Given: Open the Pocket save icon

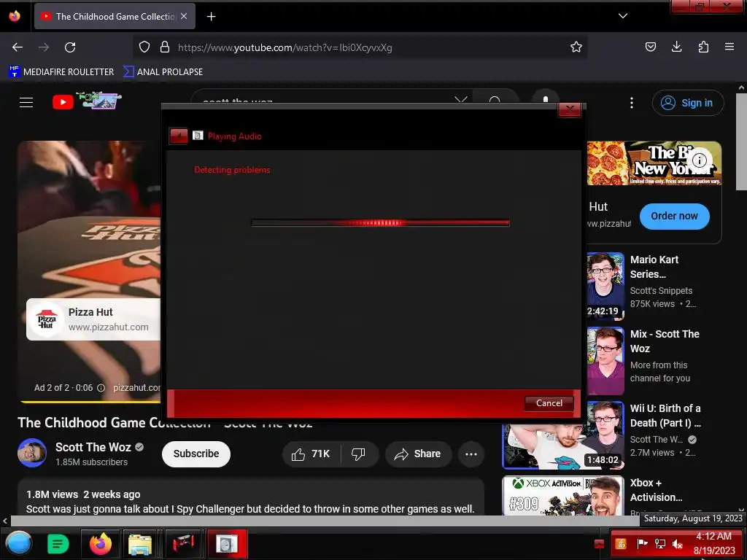Looking at the screenshot, I should point(650,47).
